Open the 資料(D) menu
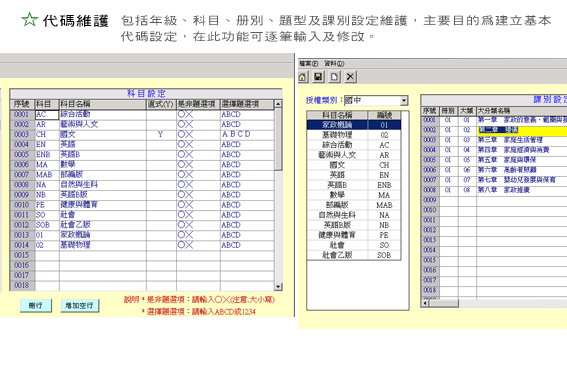The height and width of the screenshot is (369, 567). (334, 64)
